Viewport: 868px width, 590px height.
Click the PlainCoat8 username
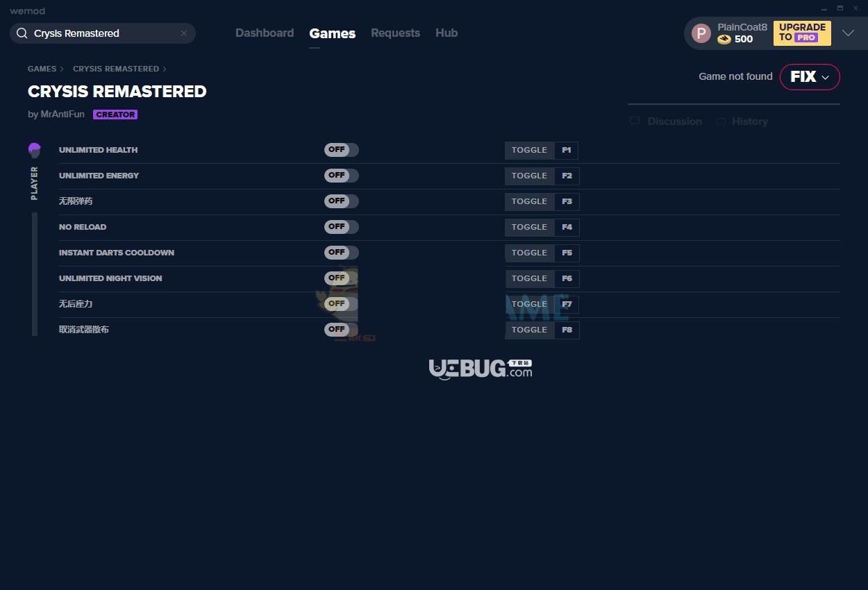[x=742, y=27]
